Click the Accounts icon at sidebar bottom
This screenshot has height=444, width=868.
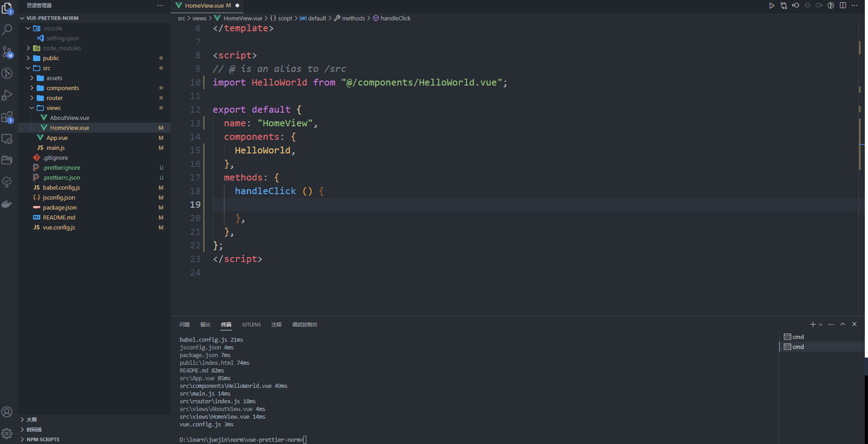pyautogui.click(x=7, y=412)
